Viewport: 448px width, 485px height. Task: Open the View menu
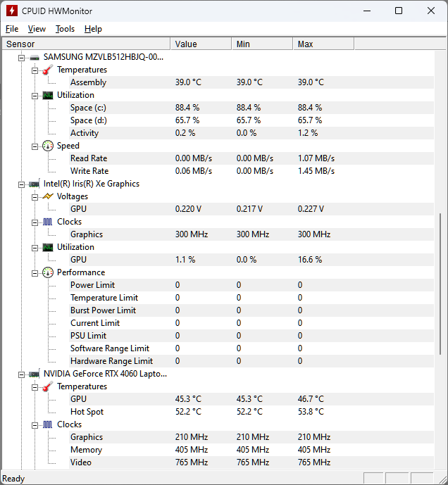37,29
